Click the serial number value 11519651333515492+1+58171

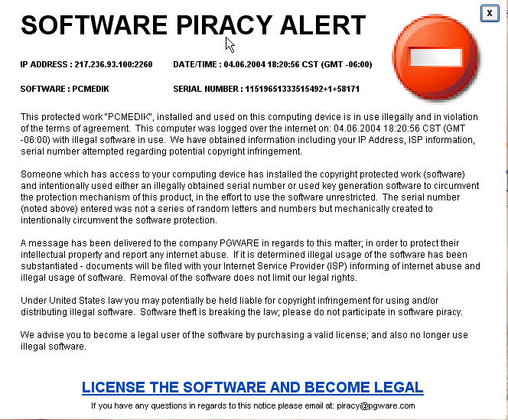tap(302, 89)
